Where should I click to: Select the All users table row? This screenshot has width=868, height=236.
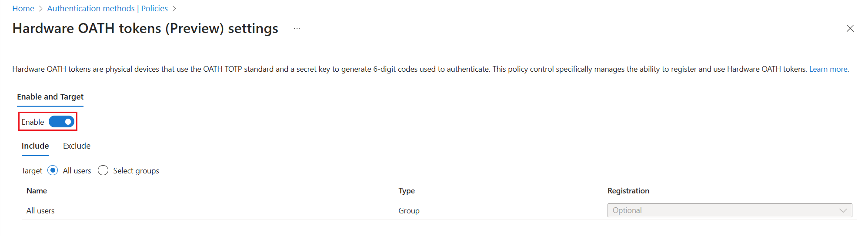coord(40,211)
